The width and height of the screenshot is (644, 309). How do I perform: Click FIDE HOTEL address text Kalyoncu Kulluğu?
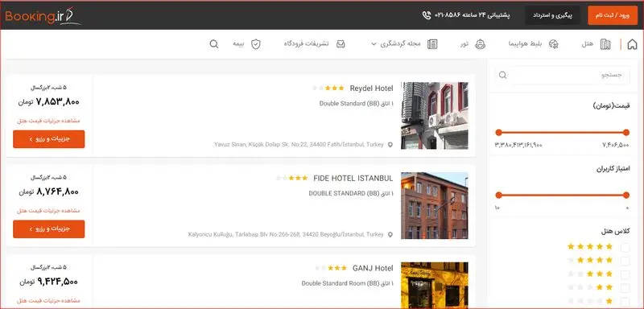(x=286, y=234)
